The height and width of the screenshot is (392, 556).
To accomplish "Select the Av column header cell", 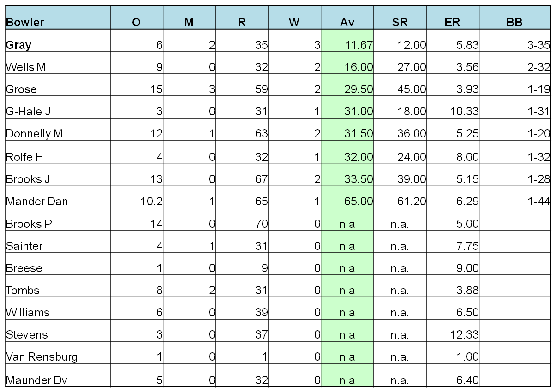I will point(347,22).
